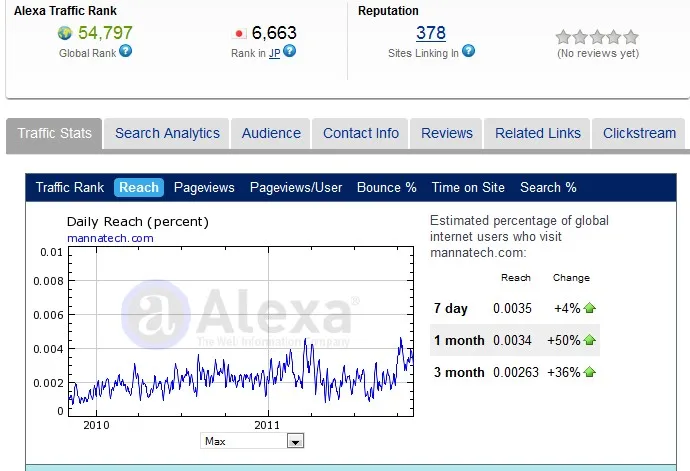Click the 1 month green up arrow
Viewport: 690px width, 471px height.
point(590,340)
